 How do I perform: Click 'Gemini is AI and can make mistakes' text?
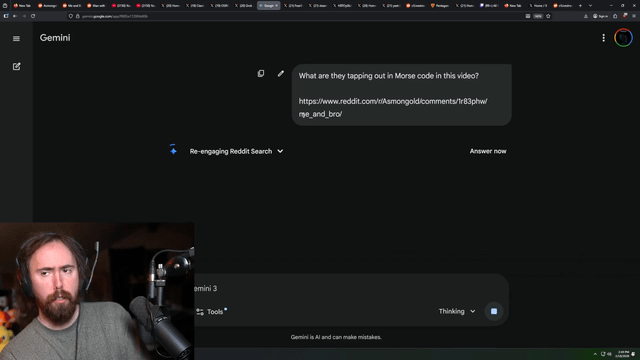(336, 337)
